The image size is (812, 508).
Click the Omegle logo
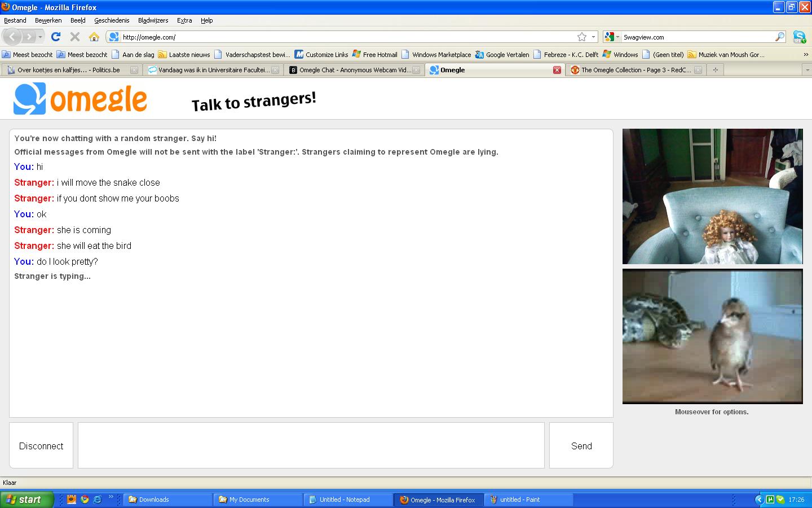click(80, 99)
